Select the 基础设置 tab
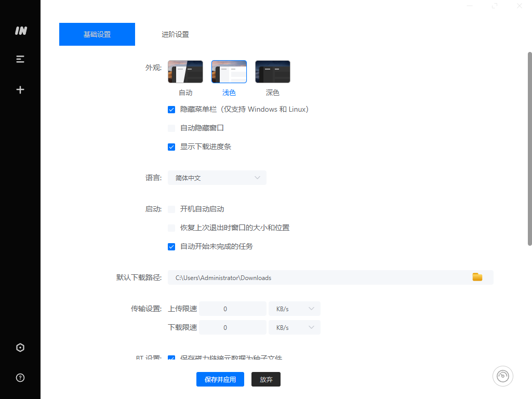 tap(97, 34)
